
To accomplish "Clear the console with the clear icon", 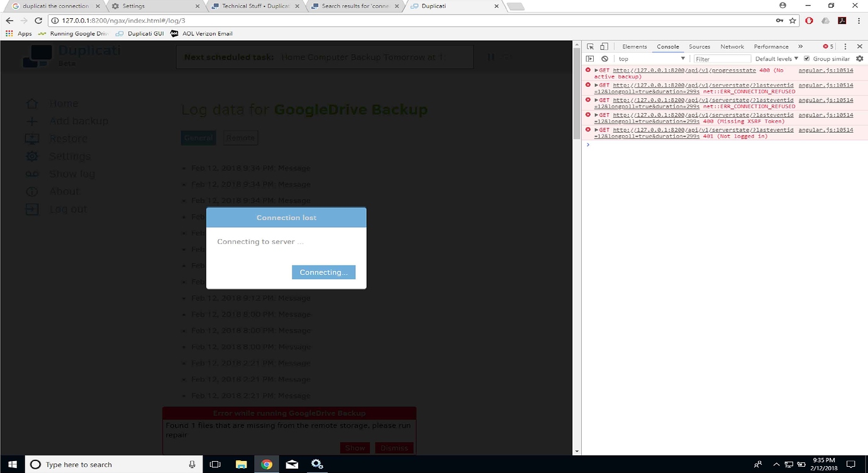I will tap(604, 58).
